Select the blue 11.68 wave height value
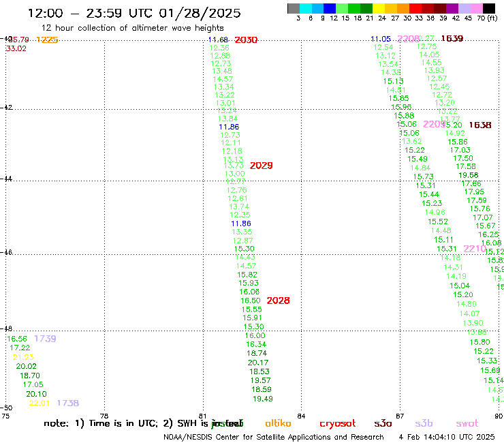The height and width of the screenshot is (443, 504). (218, 40)
